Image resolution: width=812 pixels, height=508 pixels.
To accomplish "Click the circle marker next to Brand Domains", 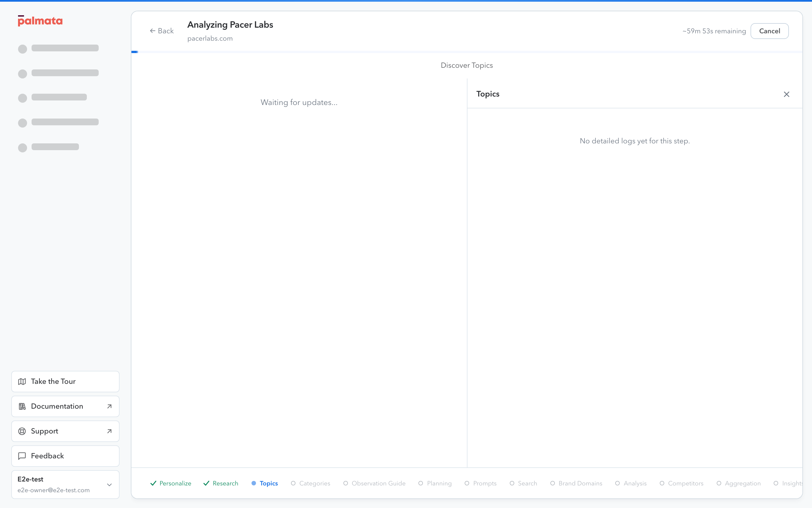I will pos(553,483).
